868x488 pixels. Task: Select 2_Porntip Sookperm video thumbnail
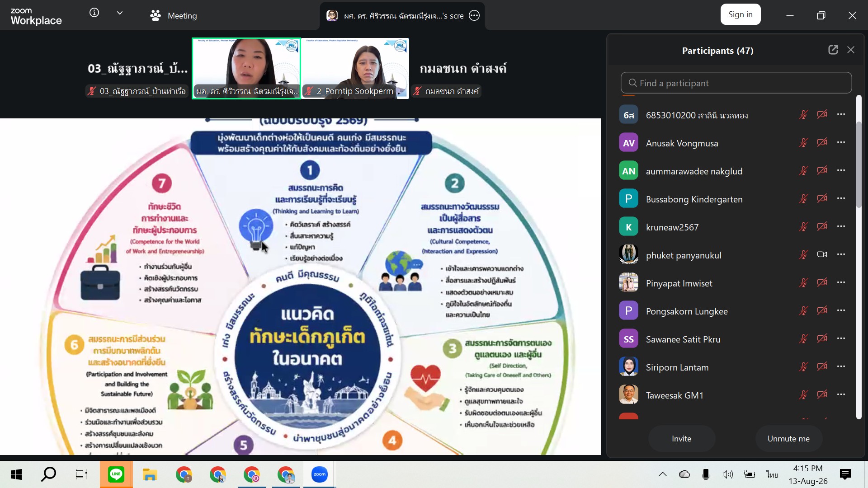tap(355, 68)
